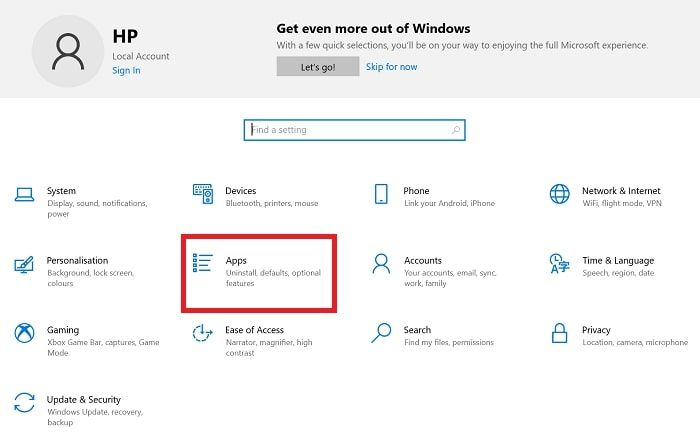
Task: Click the Ease of Access icon
Action: coord(202,333)
